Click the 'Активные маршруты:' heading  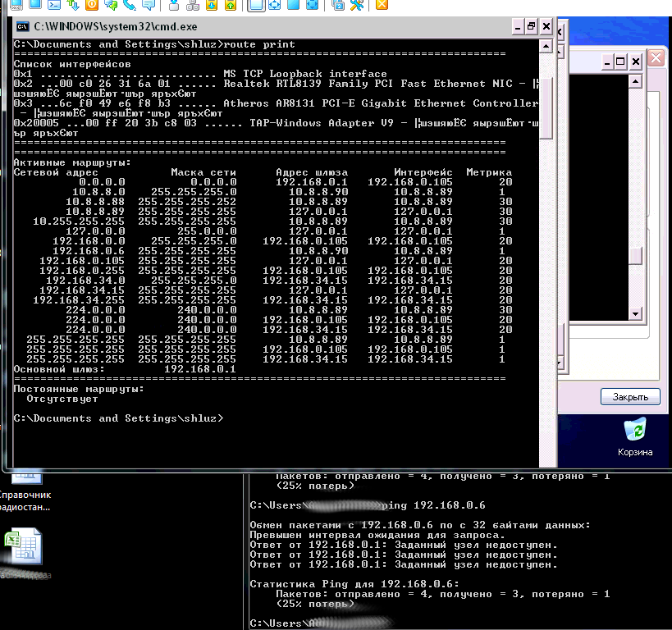[72, 163]
